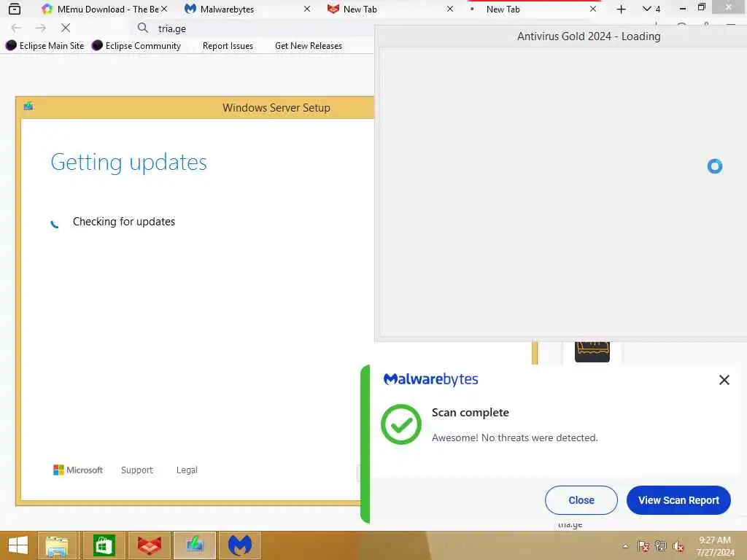
Task: Go back with the browser back arrow
Action: tap(16, 28)
